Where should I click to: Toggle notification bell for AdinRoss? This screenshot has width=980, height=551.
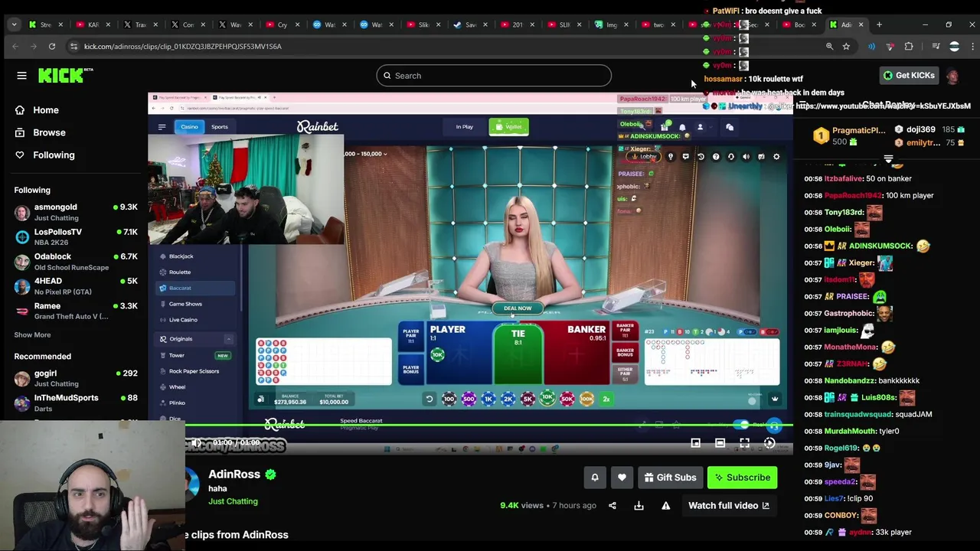click(x=594, y=478)
